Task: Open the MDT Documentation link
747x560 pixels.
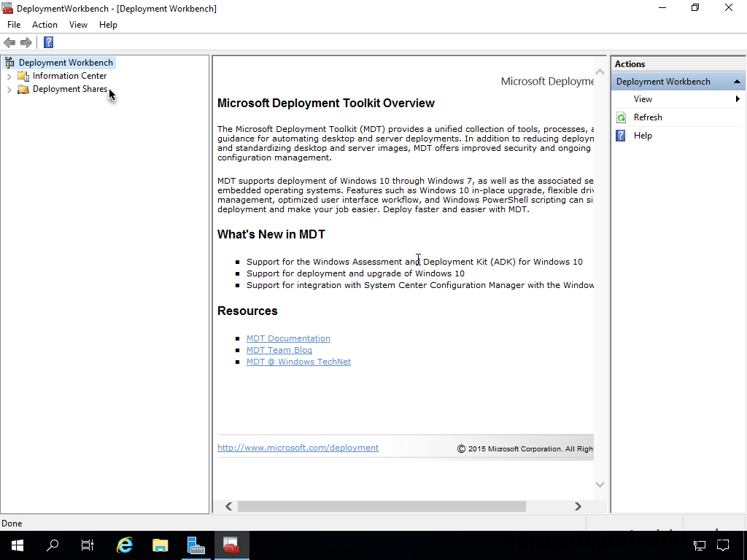Action: click(288, 338)
